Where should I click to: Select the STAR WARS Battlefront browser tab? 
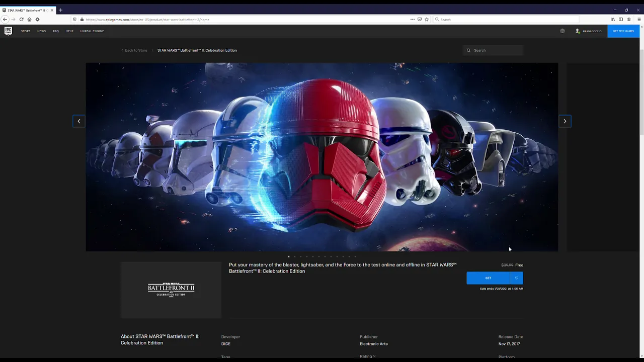(28, 10)
